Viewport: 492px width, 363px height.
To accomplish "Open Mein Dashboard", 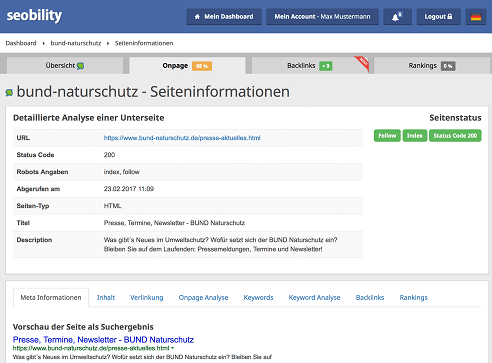I will click(x=224, y=17).
